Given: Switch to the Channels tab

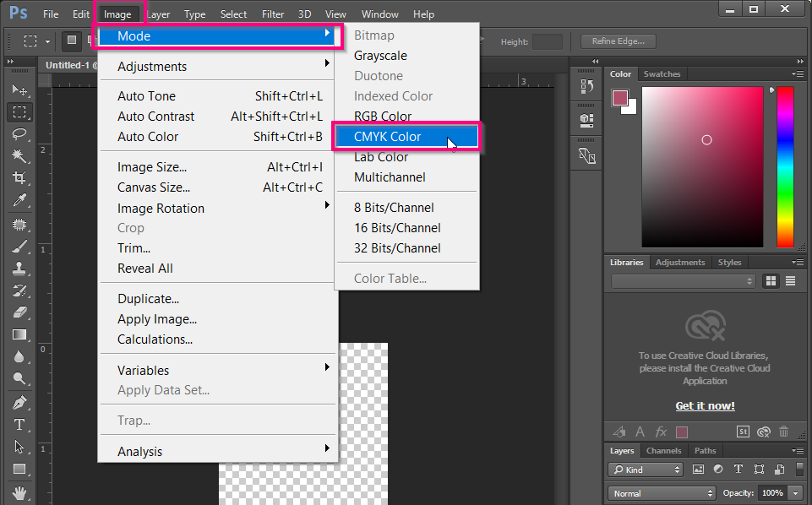Looking at the screenshot, I should click(664, 450).
